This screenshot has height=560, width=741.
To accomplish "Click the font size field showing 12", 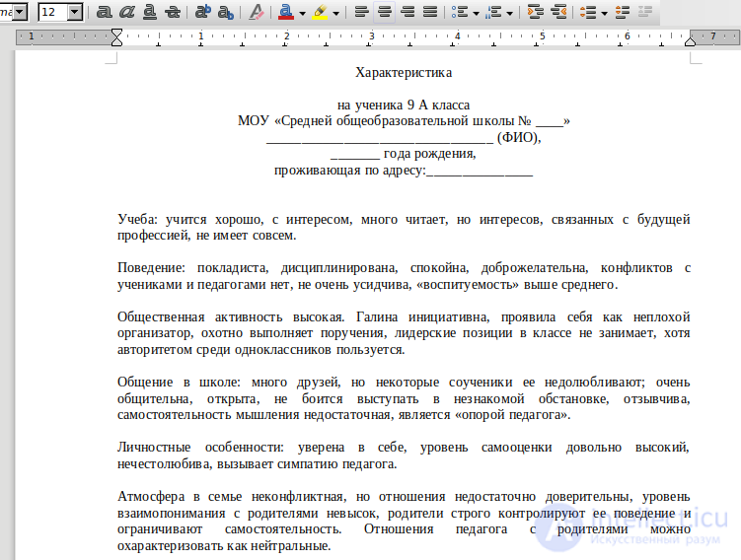I will coord(53,12).
